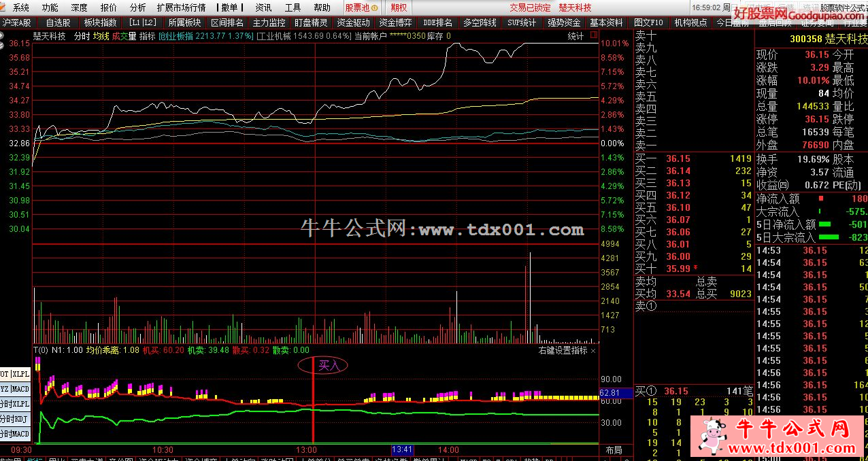Viewport: 868px width, 461px height.
Task: Select the 资金博弈 tab
Action: (395, 22)
